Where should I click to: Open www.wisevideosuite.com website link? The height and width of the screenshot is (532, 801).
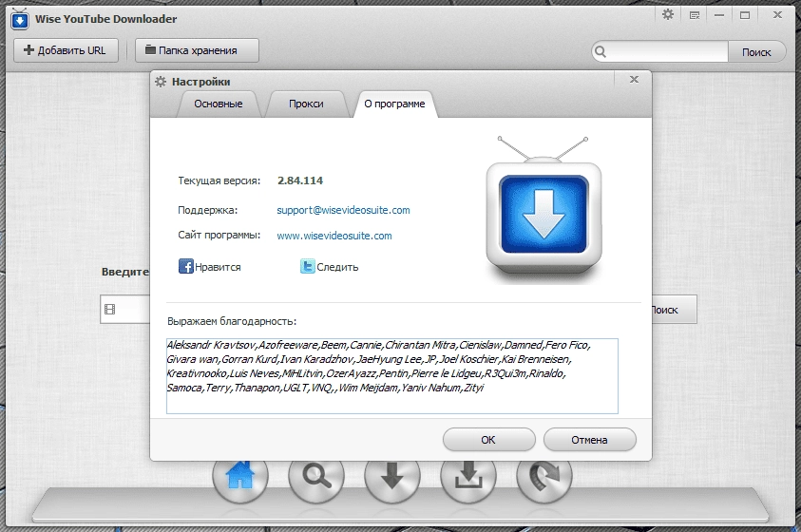[334, 236]
